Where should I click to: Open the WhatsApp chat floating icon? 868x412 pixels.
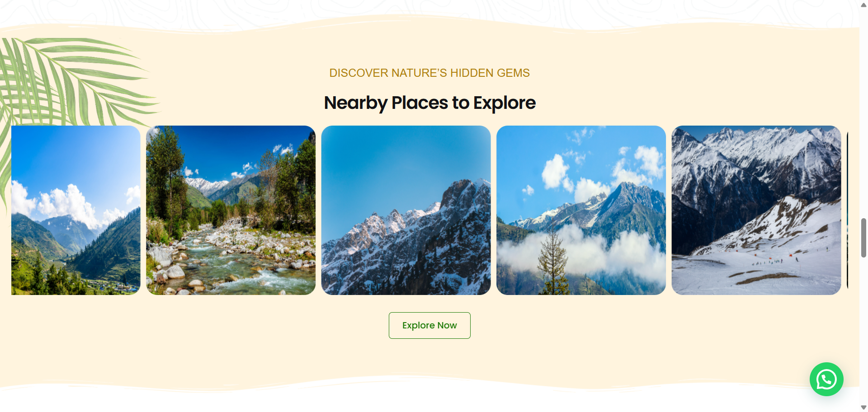826,379
